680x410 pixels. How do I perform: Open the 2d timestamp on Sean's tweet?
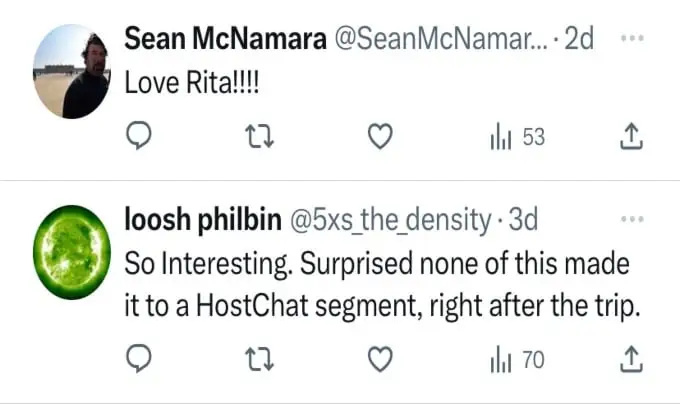579,39
